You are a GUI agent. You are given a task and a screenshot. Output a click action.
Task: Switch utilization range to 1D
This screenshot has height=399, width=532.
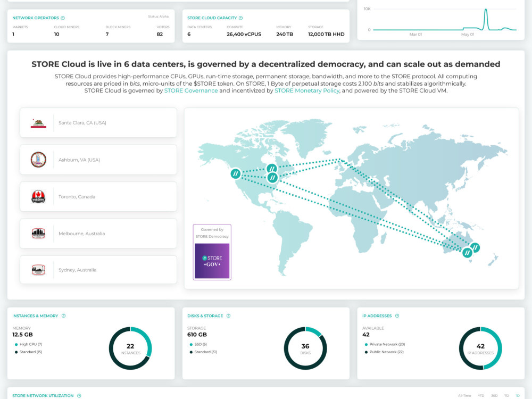pos(518,396)
